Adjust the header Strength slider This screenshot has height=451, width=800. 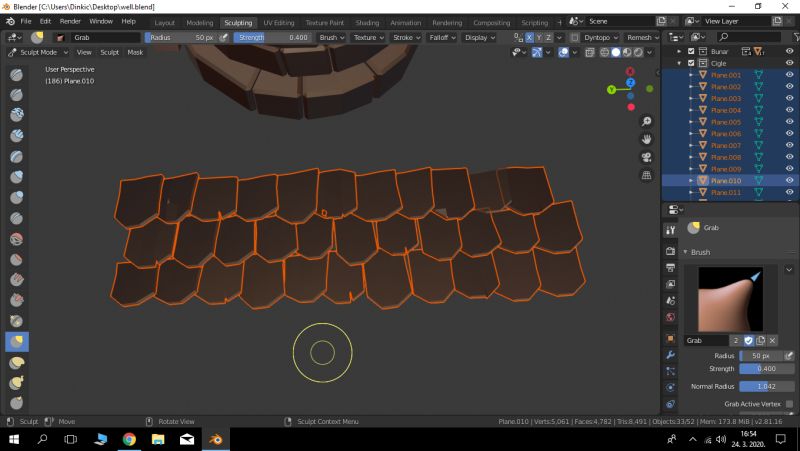(272, 38)
